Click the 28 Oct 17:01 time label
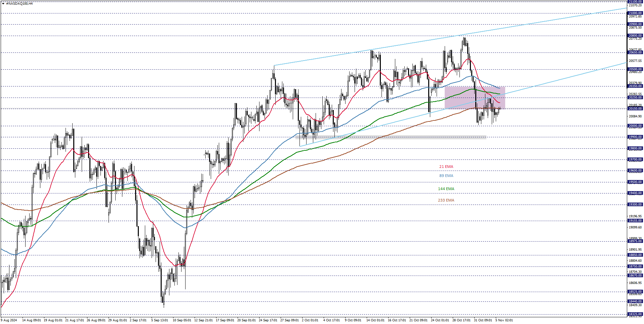 click(x=461, y=320)
